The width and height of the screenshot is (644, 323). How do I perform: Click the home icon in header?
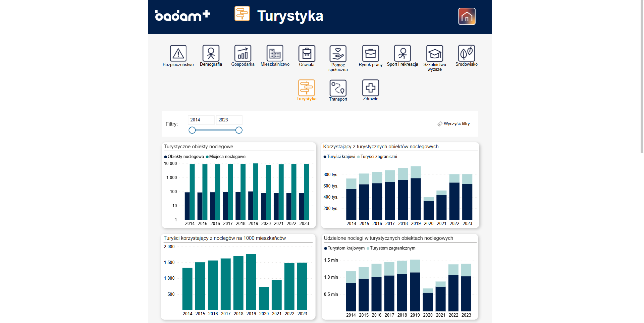pos(467,16)
